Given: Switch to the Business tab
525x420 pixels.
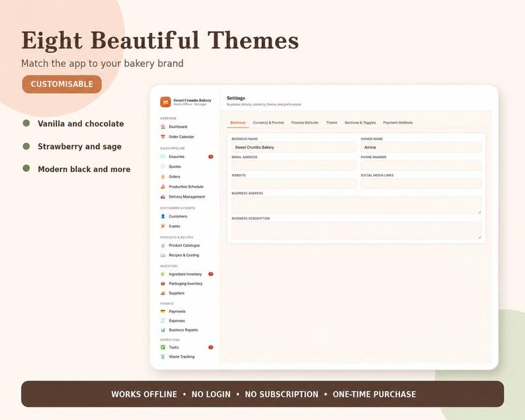Looking at the screenshot, I should [x=238, y=122].
